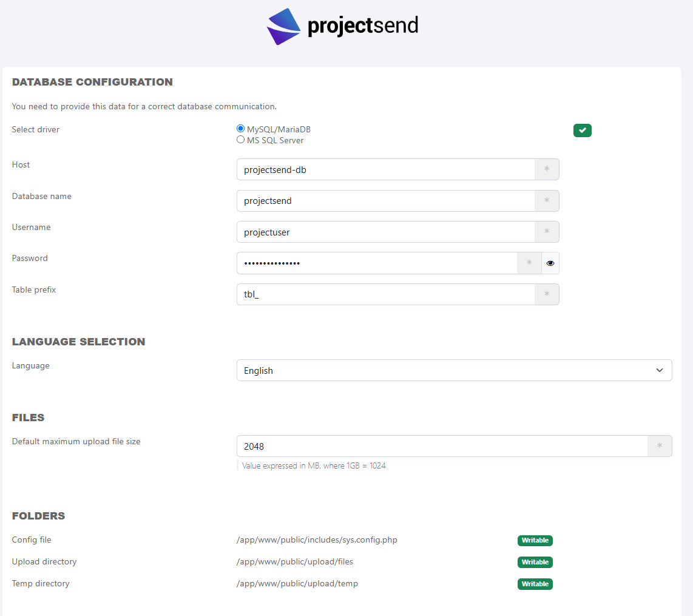This screenshot has width=693, height=616.
Task: Select the MySQL/MariaDB driver option
Action: (241, 129)
